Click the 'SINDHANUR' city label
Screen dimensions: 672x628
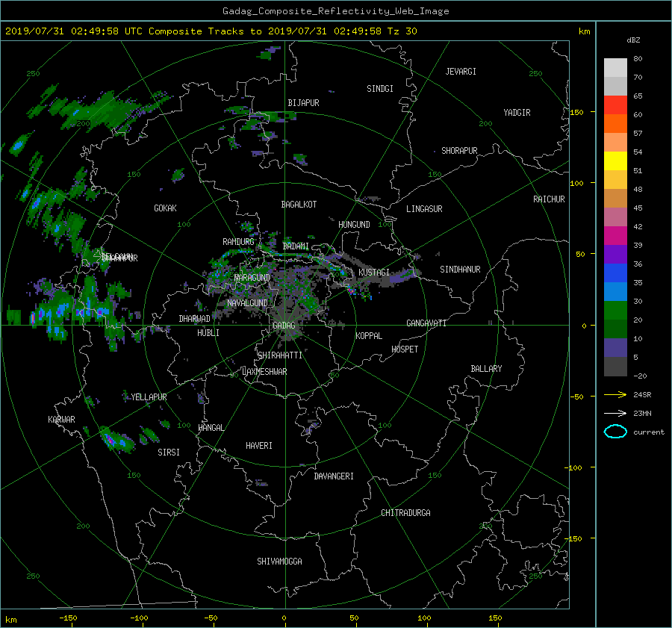460,270
